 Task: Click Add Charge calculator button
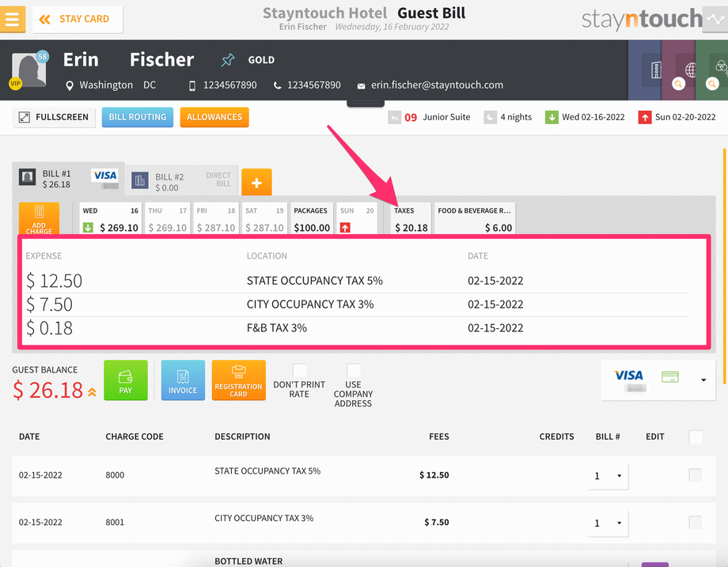pyautogui.click(x=39, y=218)
